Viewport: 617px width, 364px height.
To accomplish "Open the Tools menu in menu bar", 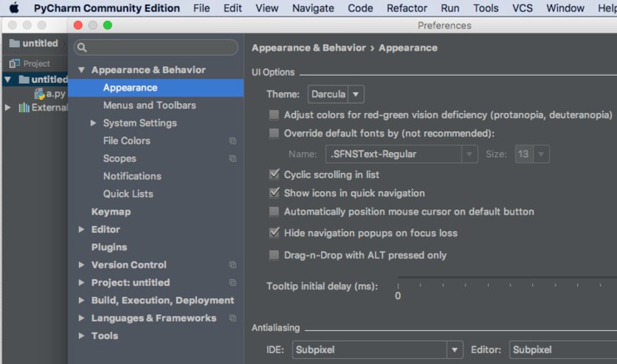I will click(x=486, y=7).
